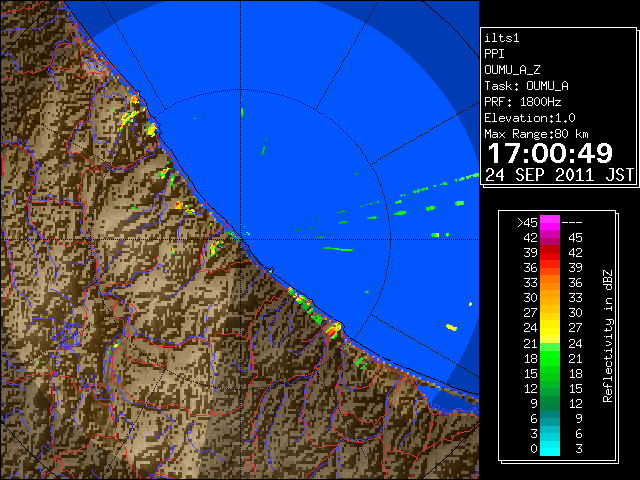Viewport: 640px width, 480px height.
Task: Pick the dark green 9–12 dBZ swatch
Action: (550, 403)
